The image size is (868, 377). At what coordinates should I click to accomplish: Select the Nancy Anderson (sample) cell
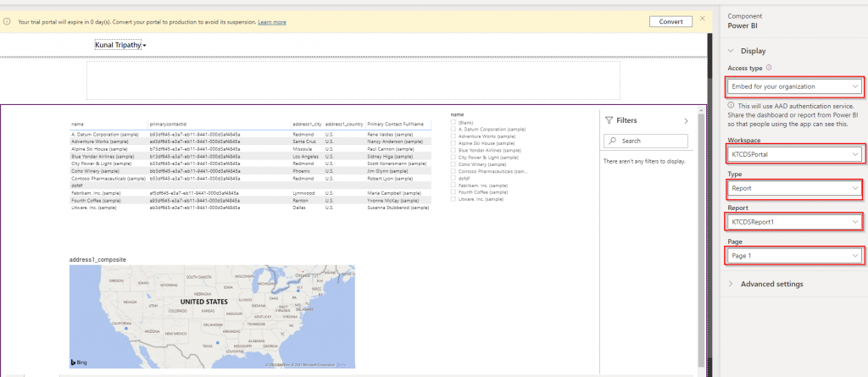coord(395,141)
